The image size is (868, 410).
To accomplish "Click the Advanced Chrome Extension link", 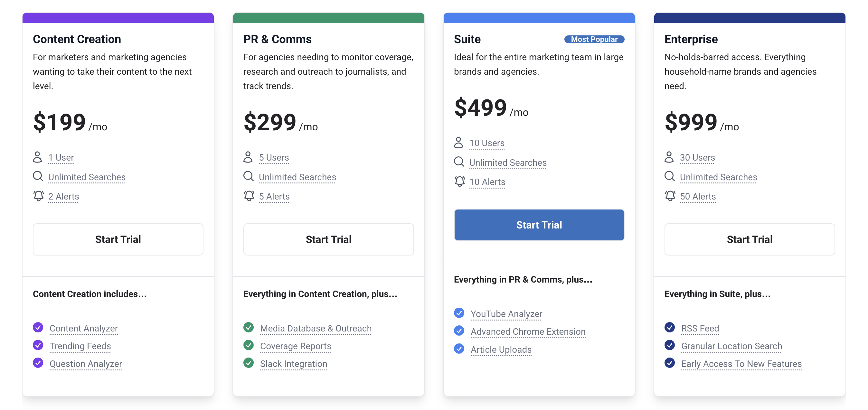I will [x=528, y=331].
